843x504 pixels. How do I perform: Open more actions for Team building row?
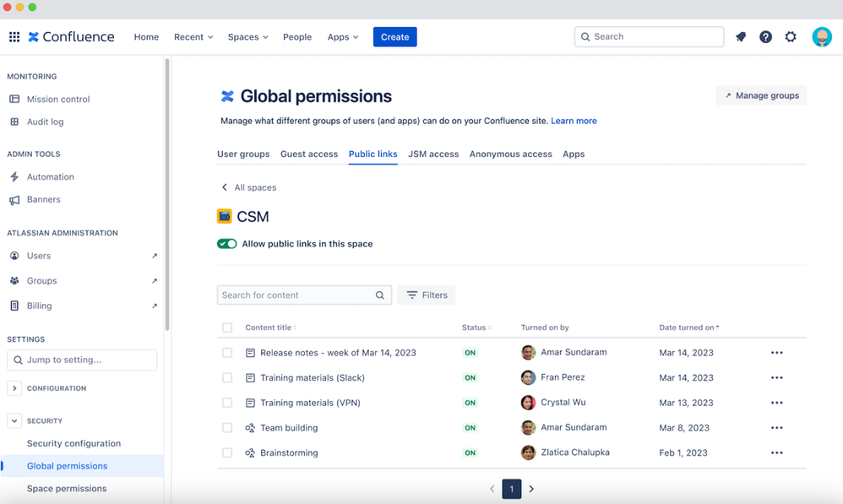click(x=776, y=428)
